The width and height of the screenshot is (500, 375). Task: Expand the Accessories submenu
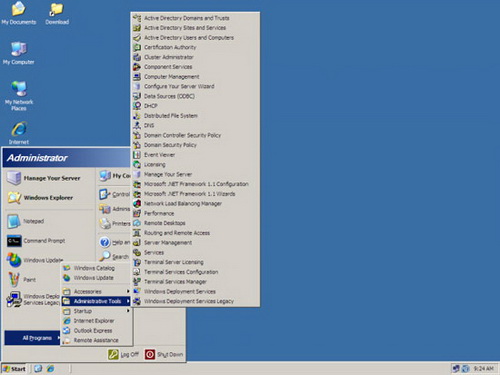point(96,291)
